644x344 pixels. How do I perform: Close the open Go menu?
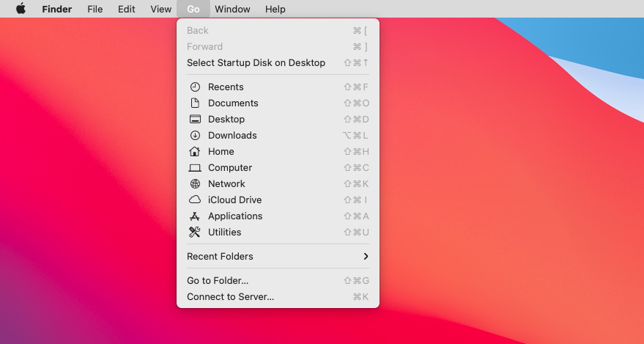[x=193, y=9]
